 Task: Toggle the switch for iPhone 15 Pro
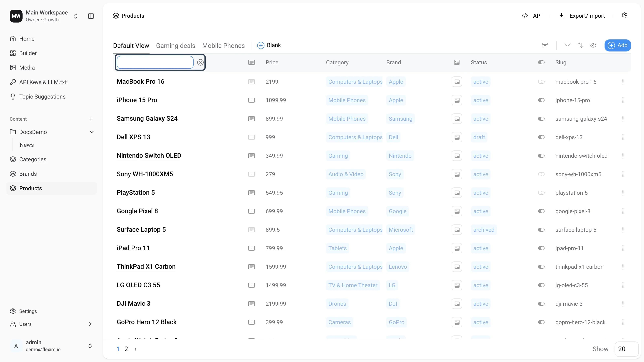pos(541,100)
